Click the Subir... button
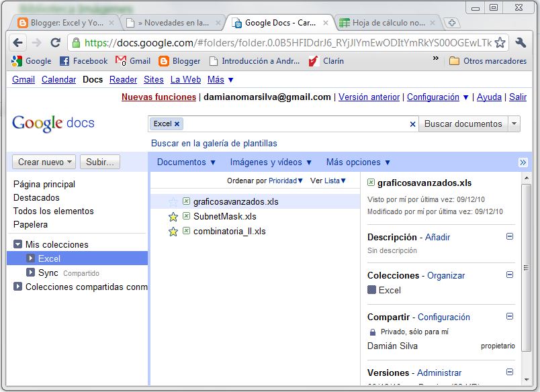Viewport: 540px width, 392px height. click(x=100, y=162)
